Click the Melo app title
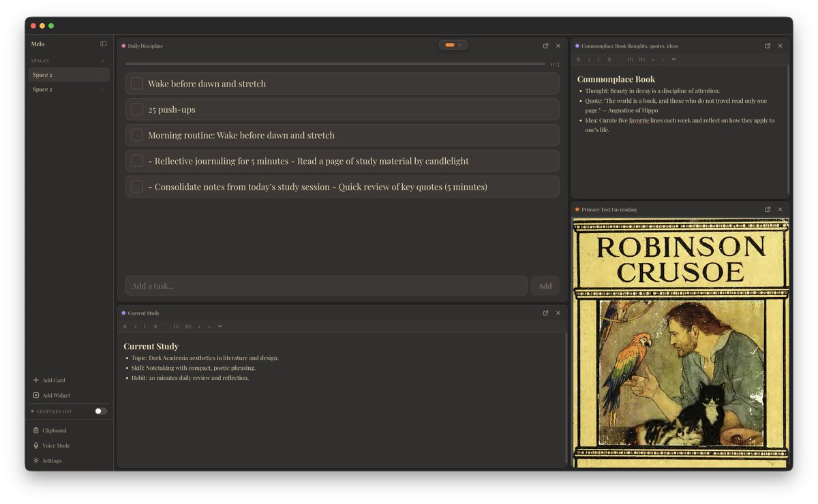 point(37,44)
